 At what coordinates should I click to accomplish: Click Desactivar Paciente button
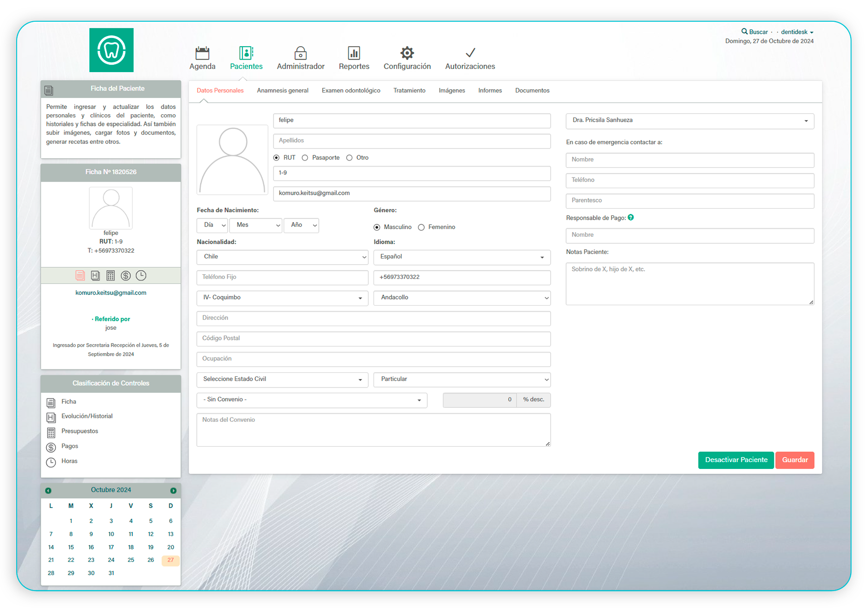pyautogui.click(x=735, y=460)
